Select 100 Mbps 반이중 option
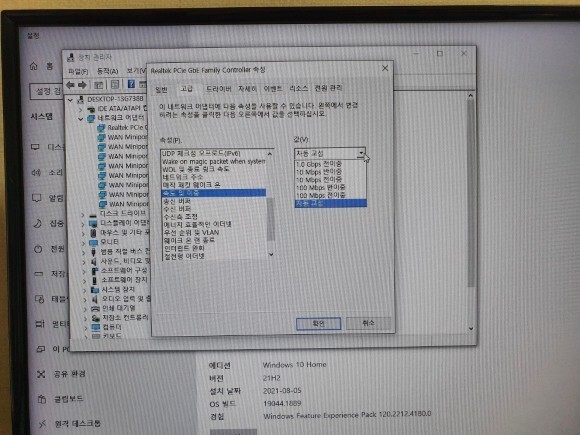 pos(330,188)
